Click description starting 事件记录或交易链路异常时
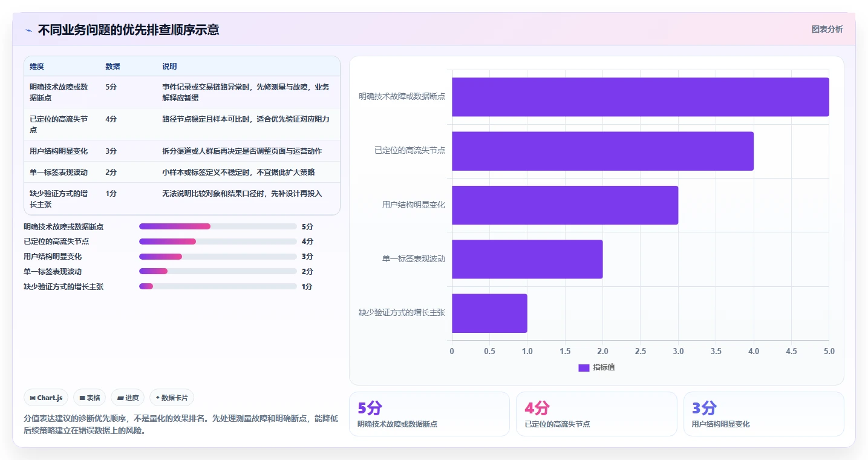 point(246,92)
